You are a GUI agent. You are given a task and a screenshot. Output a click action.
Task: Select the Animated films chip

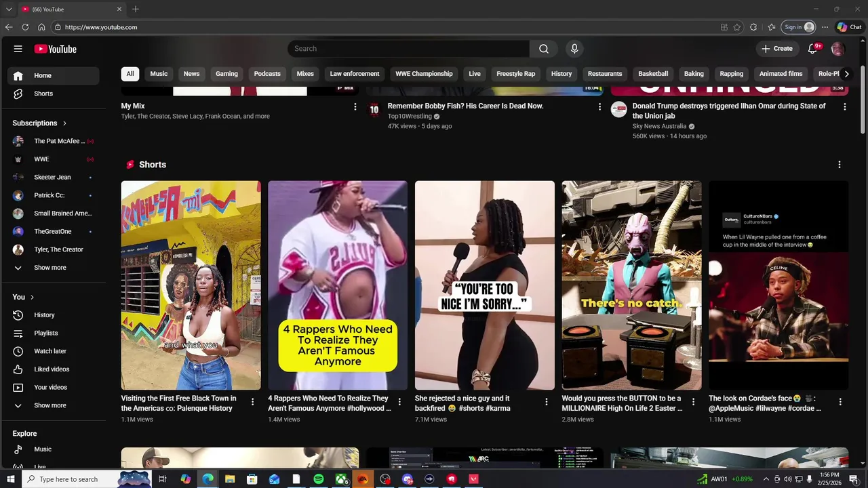pyautogui.click(x=781, y=74)
